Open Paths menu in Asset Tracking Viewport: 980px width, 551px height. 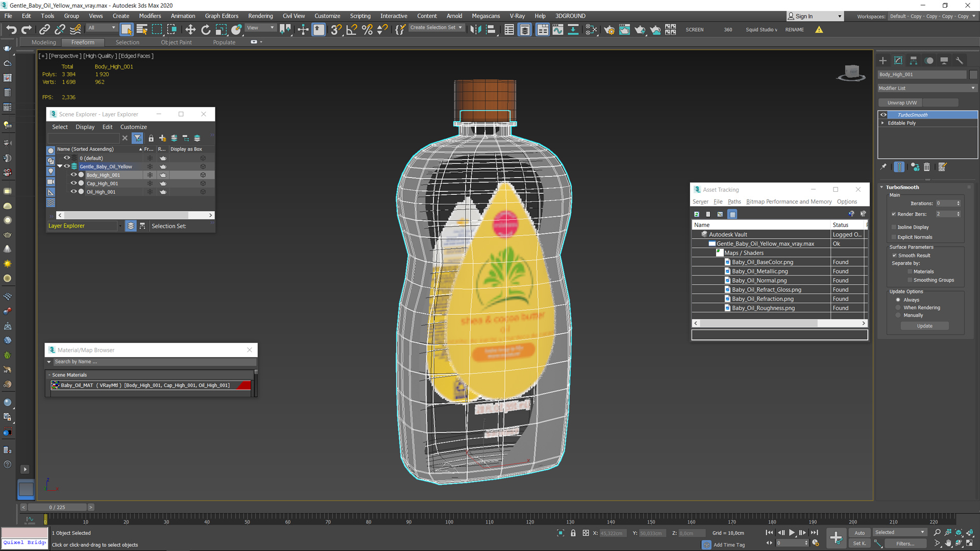(734, 202)
